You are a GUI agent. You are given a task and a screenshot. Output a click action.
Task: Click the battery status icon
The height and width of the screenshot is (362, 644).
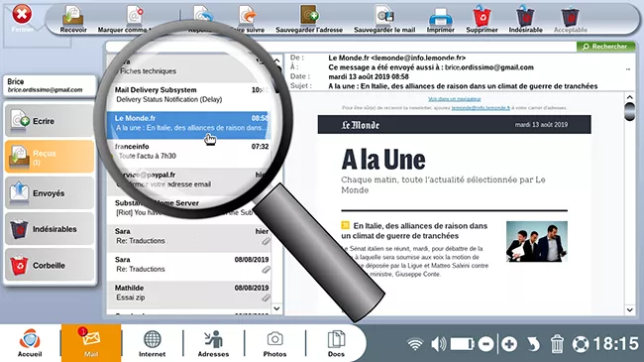point(462,344)
